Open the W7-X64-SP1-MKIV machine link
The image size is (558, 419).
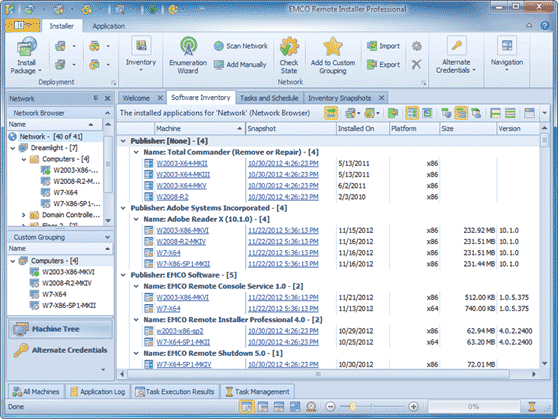click(x=184, y=364)
